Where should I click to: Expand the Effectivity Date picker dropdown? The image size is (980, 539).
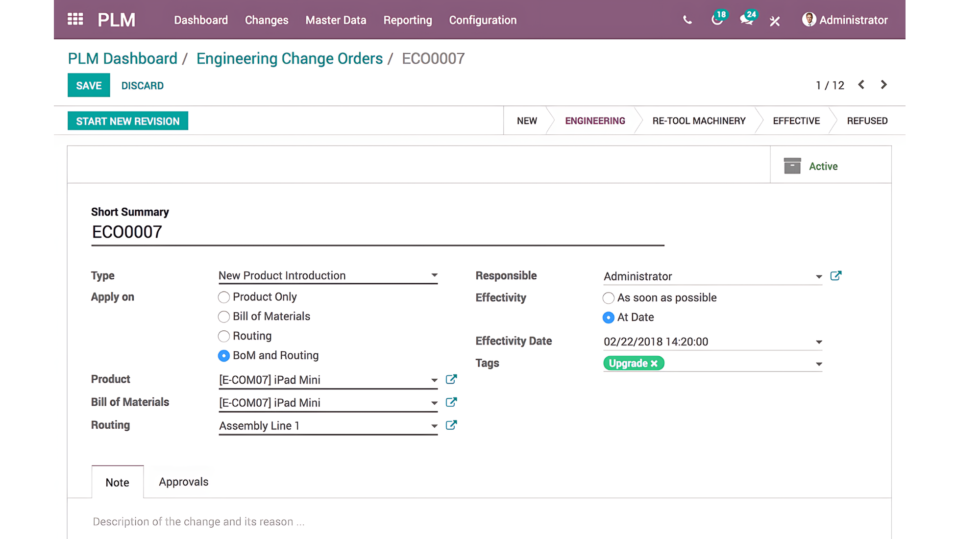(x=818, y=342)
